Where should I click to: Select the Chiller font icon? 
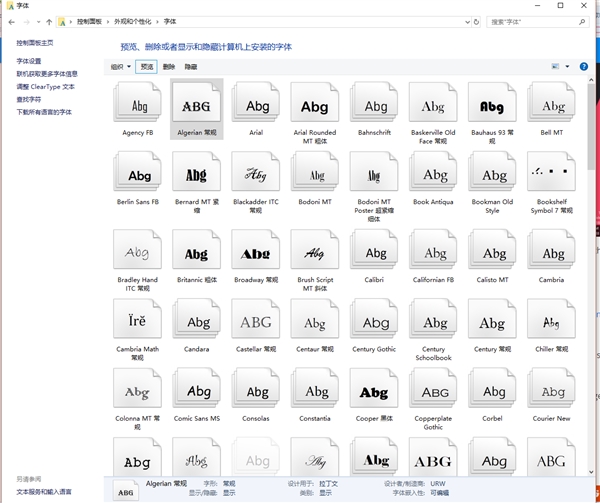tap(551, 319)
